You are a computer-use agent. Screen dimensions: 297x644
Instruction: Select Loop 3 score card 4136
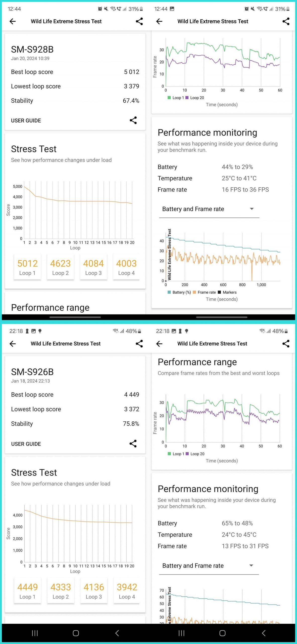coord(94,591)
